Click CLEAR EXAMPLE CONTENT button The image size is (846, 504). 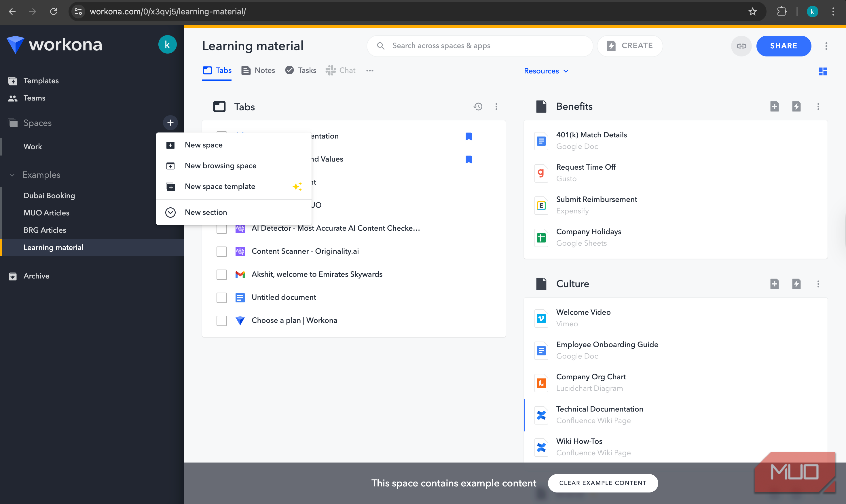coord(603,483)
